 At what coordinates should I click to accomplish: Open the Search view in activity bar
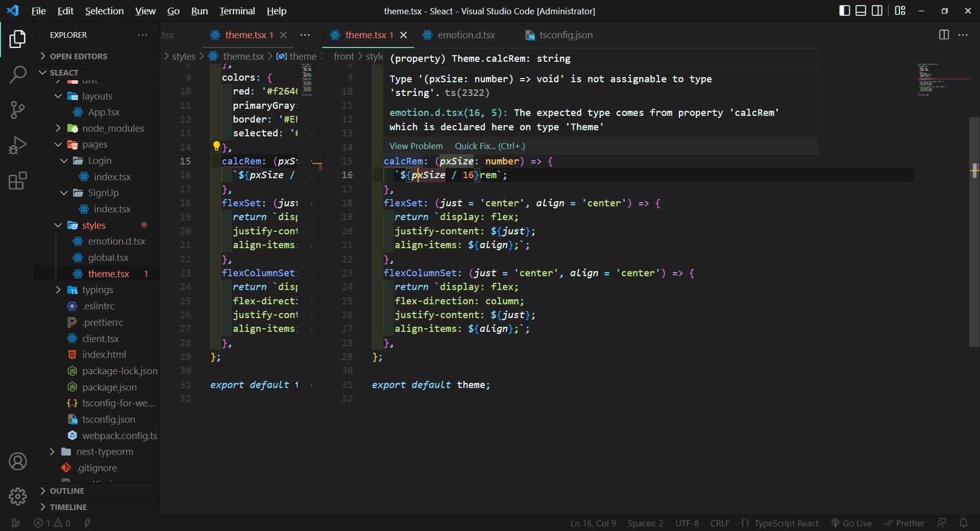[x=17, y=75]
